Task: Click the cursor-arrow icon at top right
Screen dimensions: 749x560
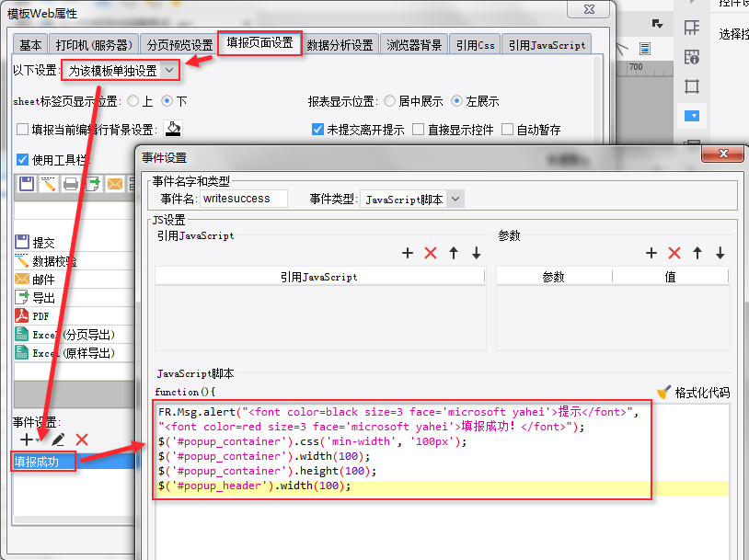Action: click(x=657, y=23)
